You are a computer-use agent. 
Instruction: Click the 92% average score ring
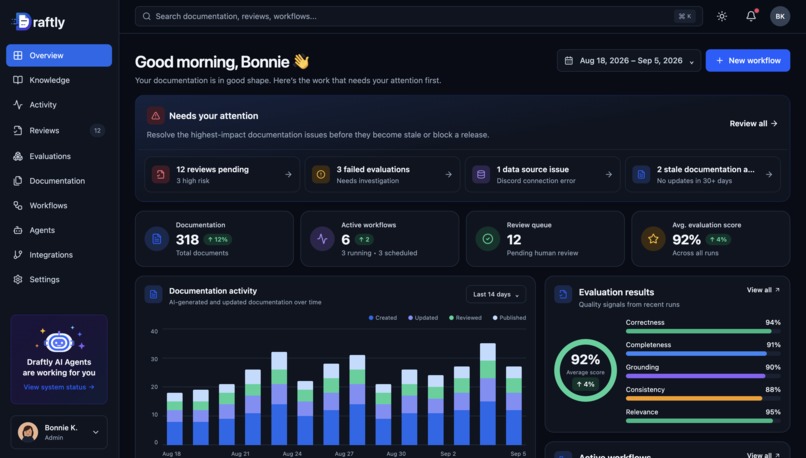point(585,370)
